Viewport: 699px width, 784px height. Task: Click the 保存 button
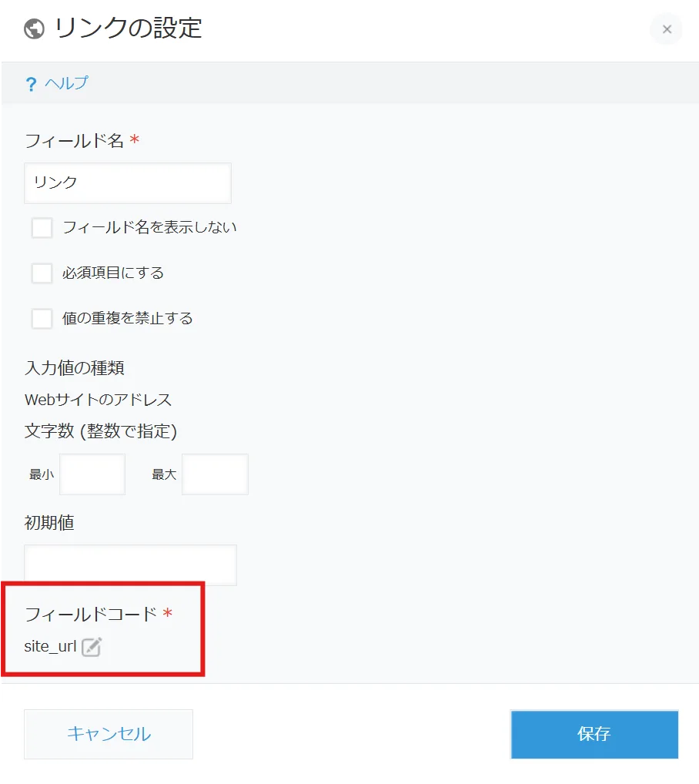coord(594,734)
